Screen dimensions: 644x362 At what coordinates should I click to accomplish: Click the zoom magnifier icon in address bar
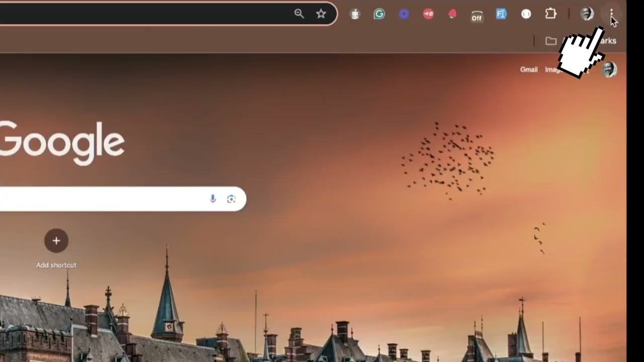point(299,14)
